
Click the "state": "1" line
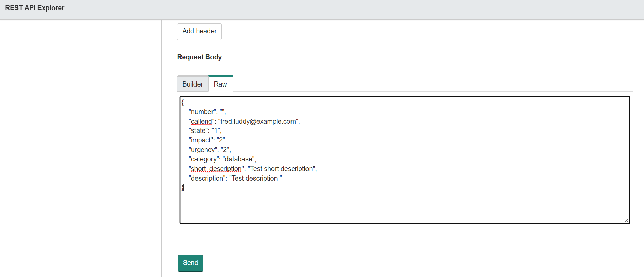tap(205, 130)
